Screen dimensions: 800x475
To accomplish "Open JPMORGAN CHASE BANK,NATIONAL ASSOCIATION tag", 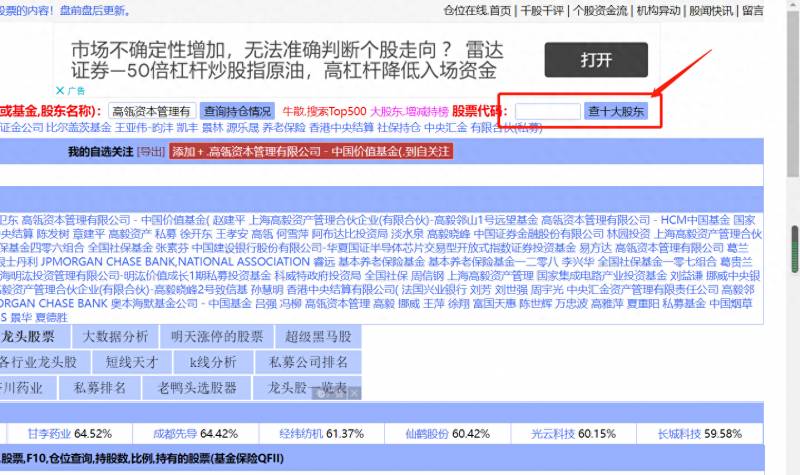I will pos(176,262).
